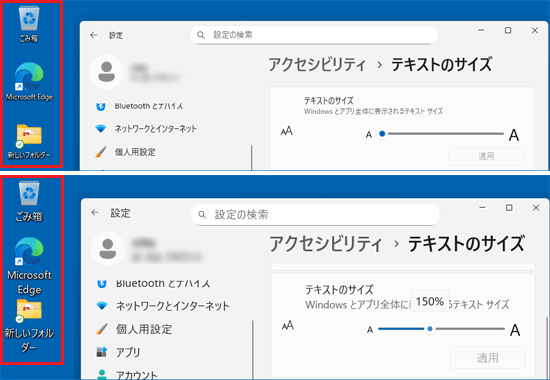Select Microsoft Edge shortcut on upper desktop
Viewport: 550px width, 380px height.
click(29, 82)
